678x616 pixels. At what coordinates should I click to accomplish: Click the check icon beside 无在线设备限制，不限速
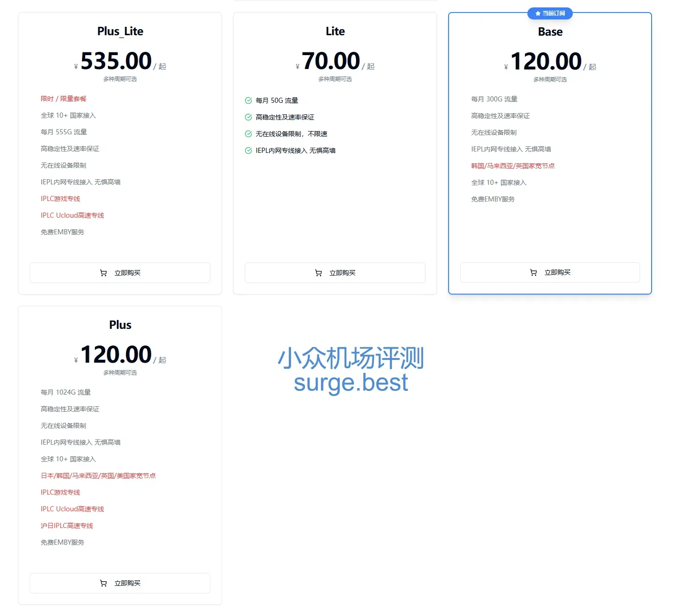click(x=248, y=134)
